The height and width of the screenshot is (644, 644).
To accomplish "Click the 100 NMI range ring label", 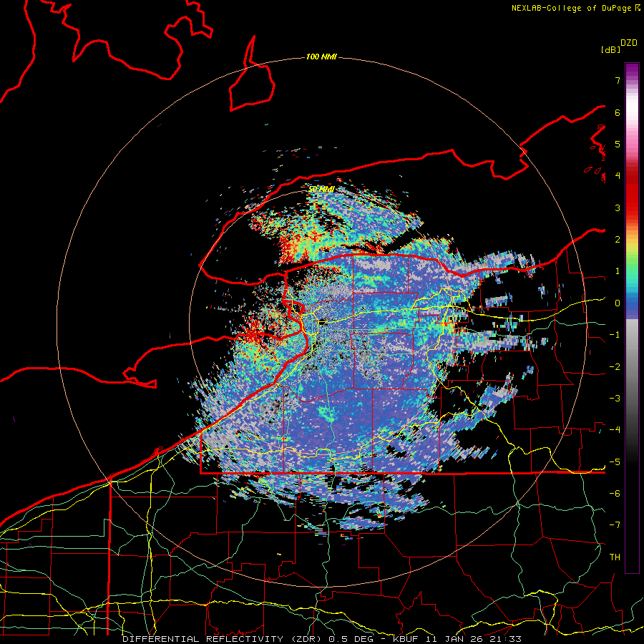I will pyautogui.click(x=321, y=57).
